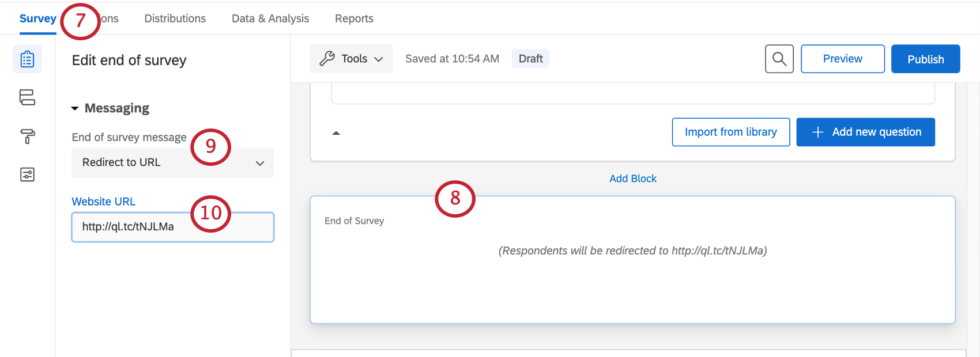Open the survey Builder clipboard icon
Viewport: 980px width, 357px height.
(27, 59)
